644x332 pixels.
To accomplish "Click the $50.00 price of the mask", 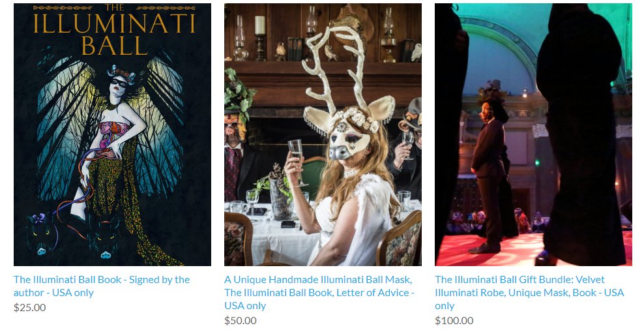I will (x=241, y=320).
